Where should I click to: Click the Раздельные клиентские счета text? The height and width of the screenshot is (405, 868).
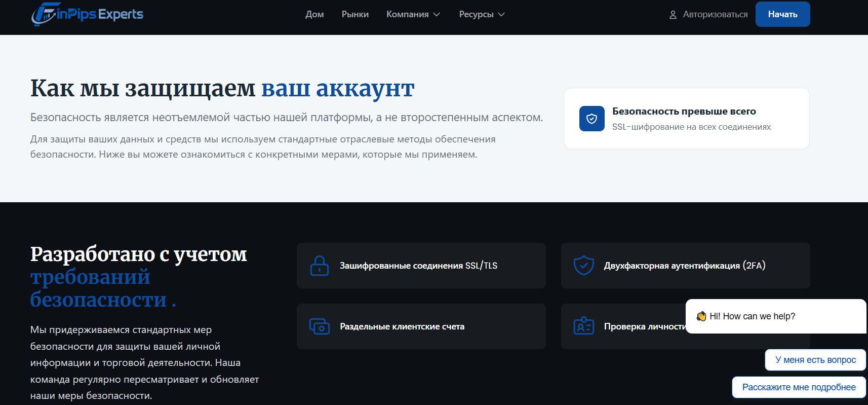[402, 326]
